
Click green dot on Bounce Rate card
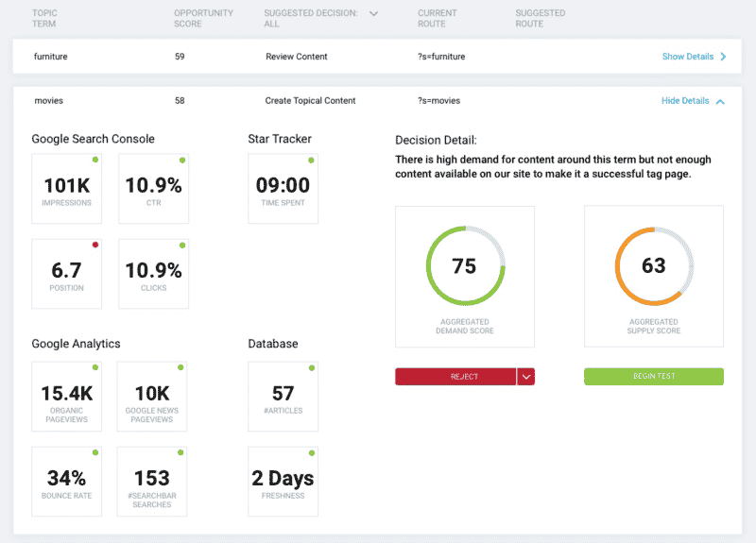coord(95,452)
